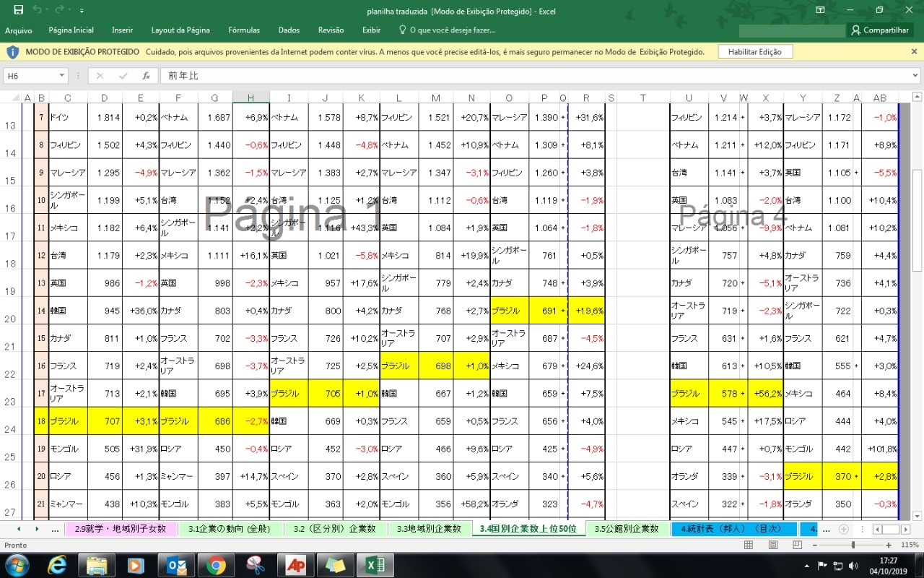Image resolution: width=924 pixels, height=578 pixels.
Task: Click the Redo arrow icon
Action: 59,10
